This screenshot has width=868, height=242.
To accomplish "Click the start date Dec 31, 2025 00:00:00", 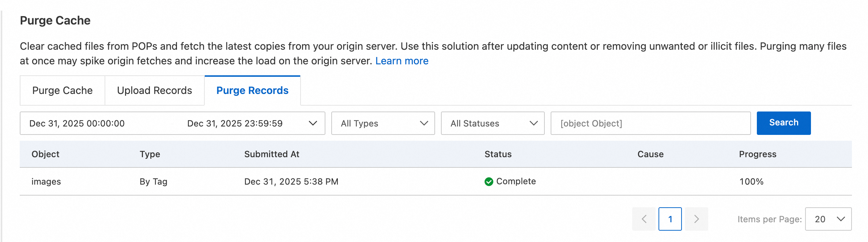I will click(x=77, y=124).
